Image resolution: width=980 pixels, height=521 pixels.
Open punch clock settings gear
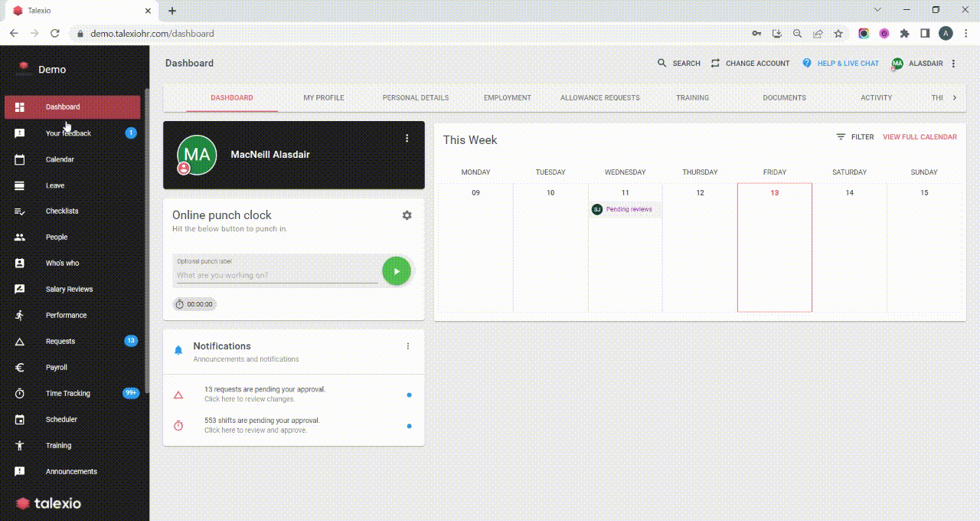pos(407,215)
